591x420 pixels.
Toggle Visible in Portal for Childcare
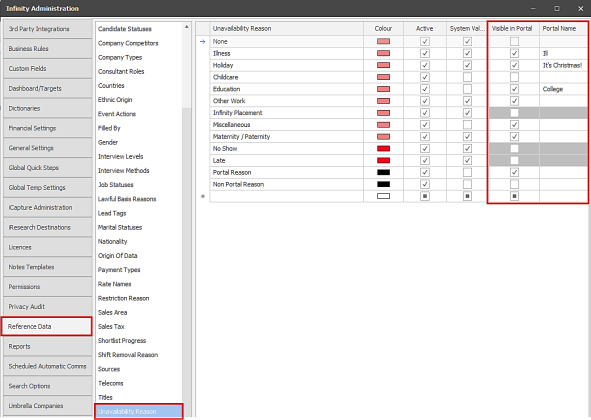point(514,77)
